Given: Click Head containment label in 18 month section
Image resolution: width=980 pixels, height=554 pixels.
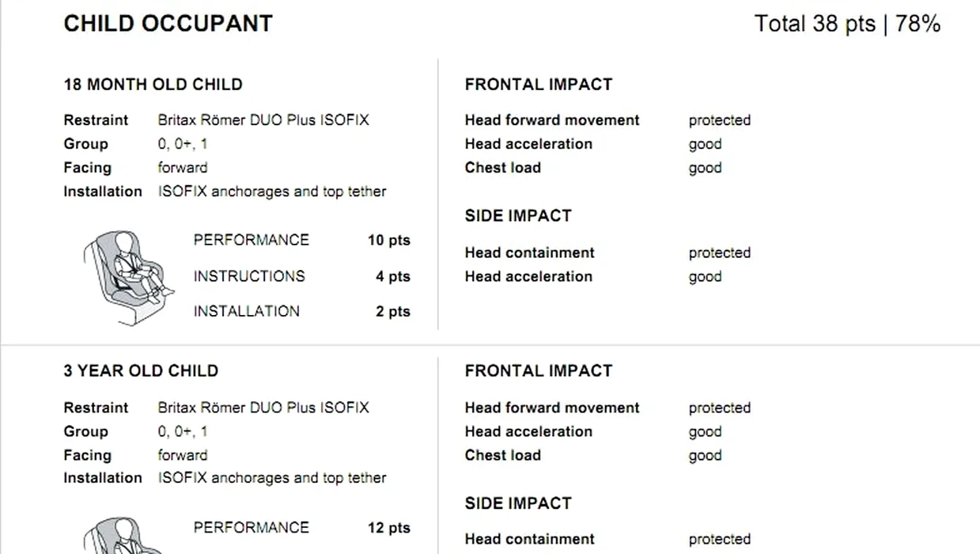Looking at the screenshot, I should [529, 253].
